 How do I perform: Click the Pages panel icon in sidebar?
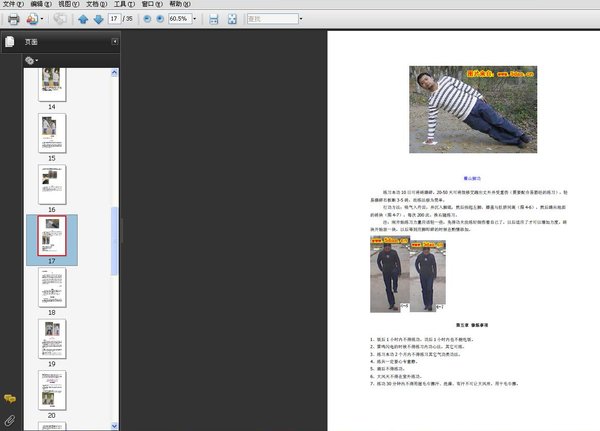click(10, 41)
